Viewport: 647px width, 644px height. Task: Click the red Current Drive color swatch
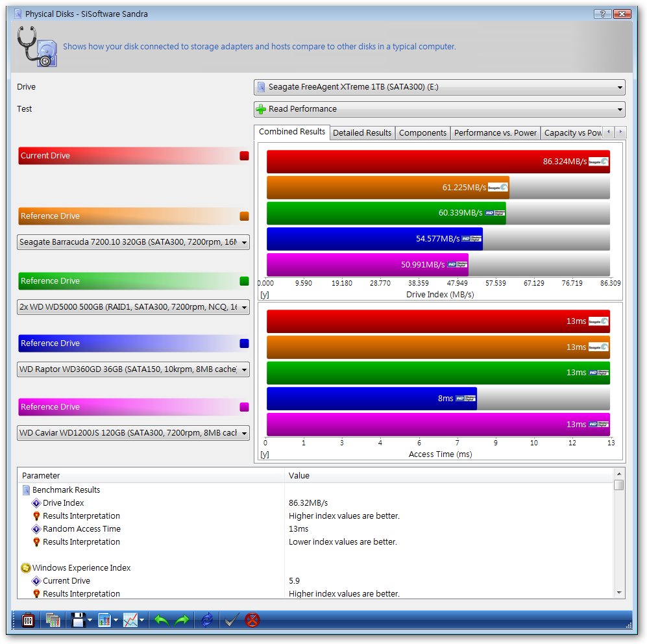pos(244,156)
